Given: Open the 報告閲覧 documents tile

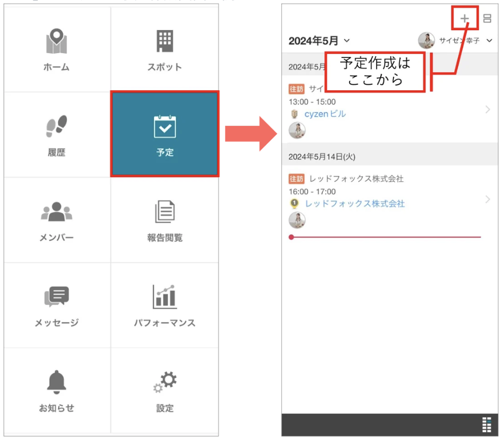Looking at the screenshot, I should 165,220.
